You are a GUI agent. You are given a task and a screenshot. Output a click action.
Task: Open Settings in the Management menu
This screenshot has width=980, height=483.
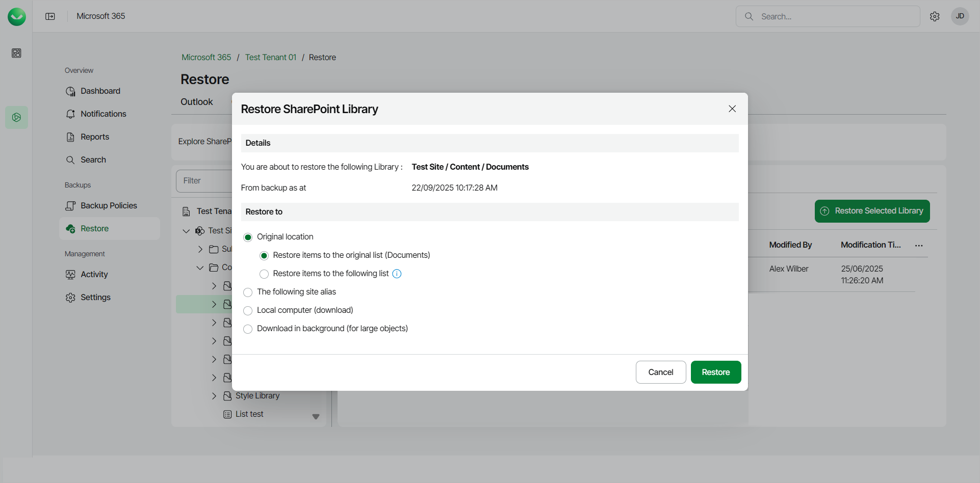click(95, 298)
